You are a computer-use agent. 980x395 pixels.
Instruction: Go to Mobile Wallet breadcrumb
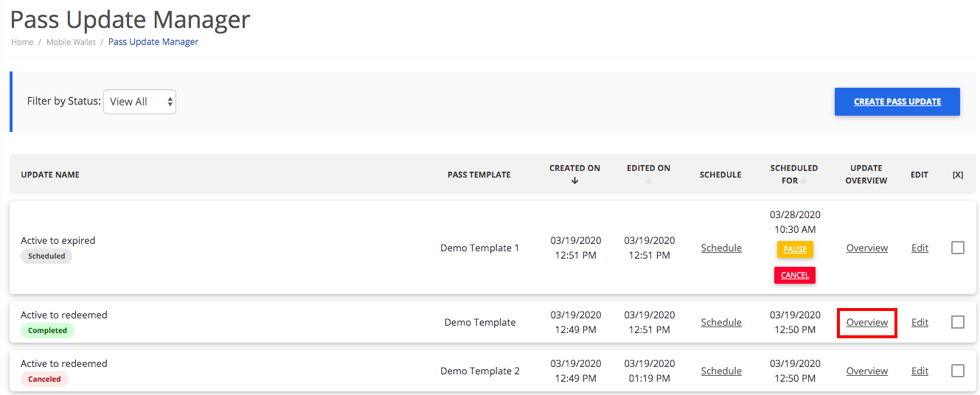71,42
